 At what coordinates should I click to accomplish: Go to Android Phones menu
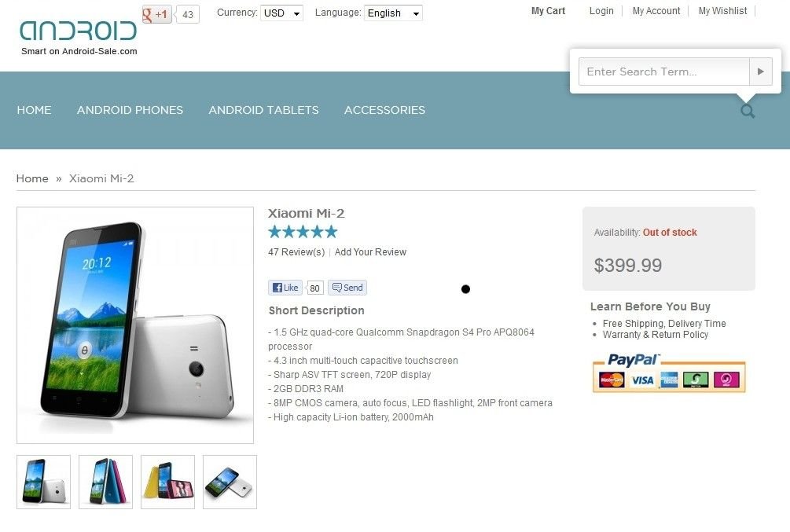point(130,110)
